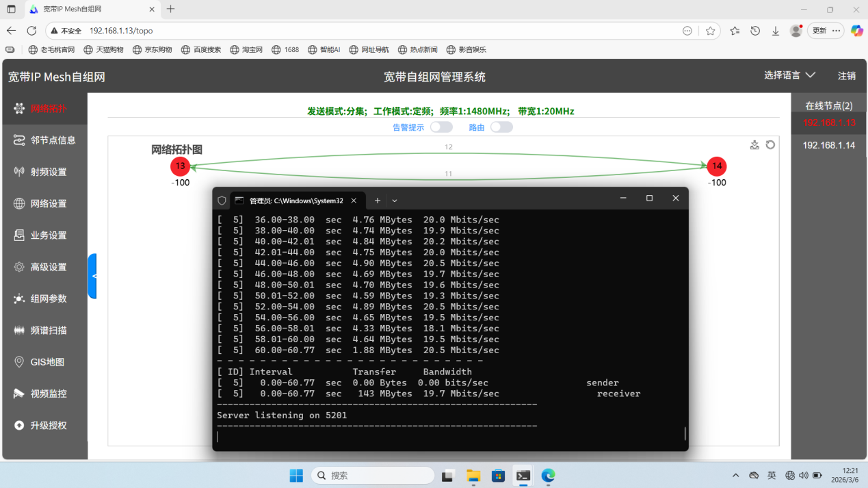Click the GIS地图 pin icon

(19, 362)
